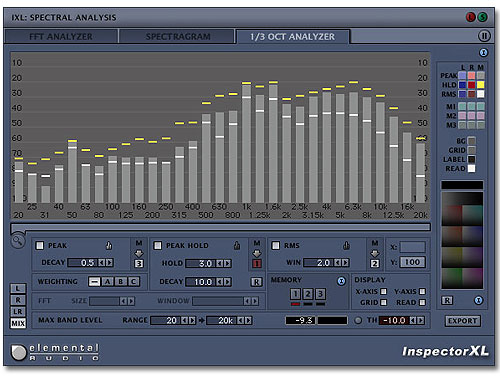500x379 pixels.
Task: Click the memory slot 2 box under RMS
Action: click(375, 264)
